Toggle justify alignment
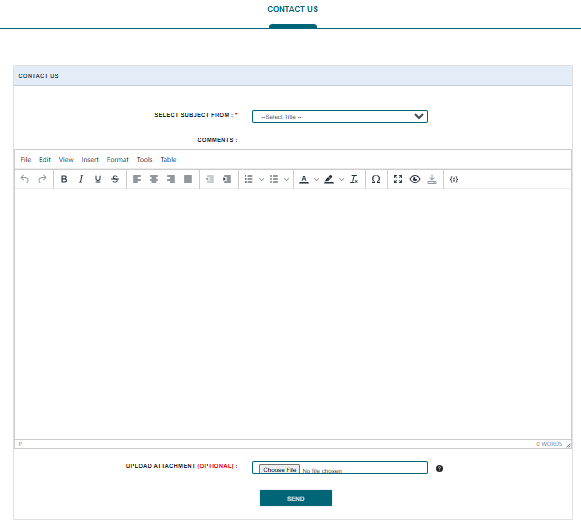This screenshot has height=525, width=581. 188,179
